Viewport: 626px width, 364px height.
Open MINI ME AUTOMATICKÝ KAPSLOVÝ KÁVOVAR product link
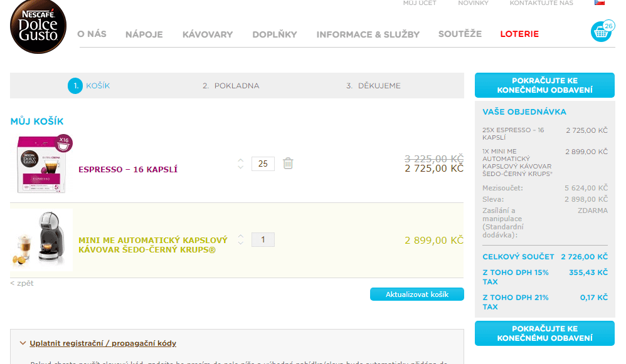[x=153, y=245]
